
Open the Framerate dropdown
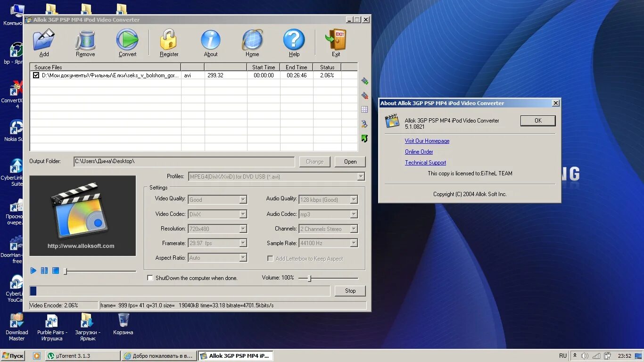[243, 243]
